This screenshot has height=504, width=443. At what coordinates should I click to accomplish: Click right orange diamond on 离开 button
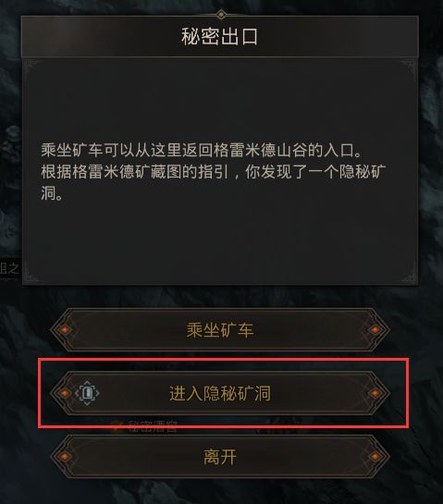[375, 457]
